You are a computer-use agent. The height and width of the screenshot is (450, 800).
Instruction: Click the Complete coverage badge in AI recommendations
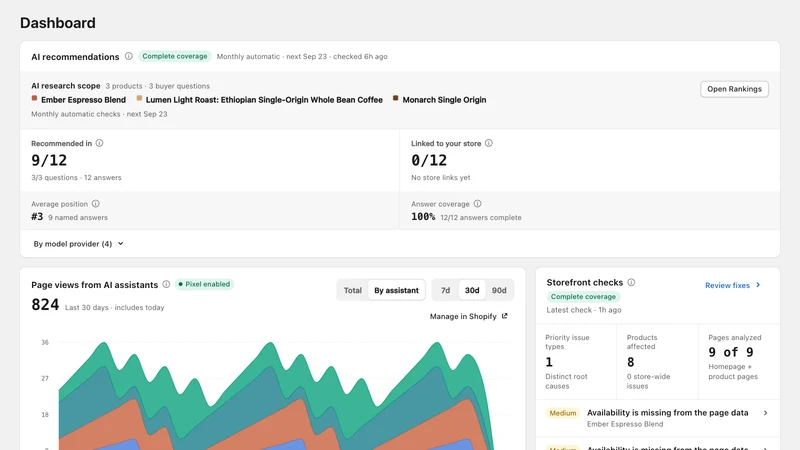pos(174,56)
